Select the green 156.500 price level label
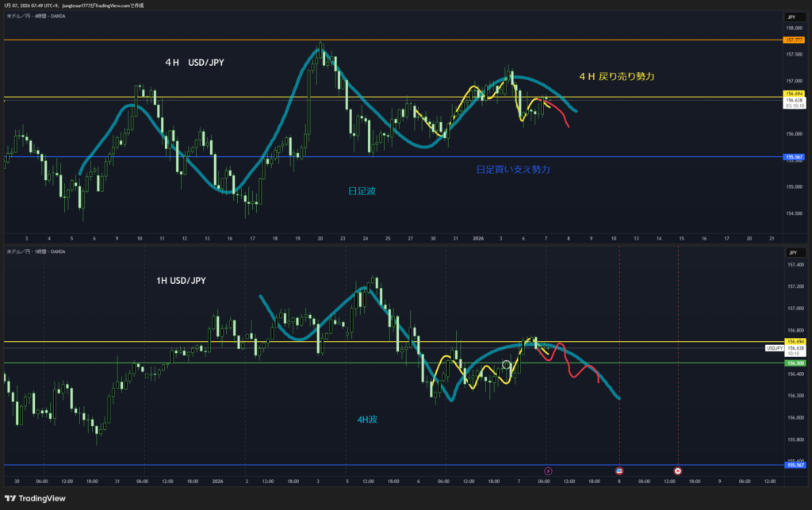812x510 pixels. (x=794, y=362)
